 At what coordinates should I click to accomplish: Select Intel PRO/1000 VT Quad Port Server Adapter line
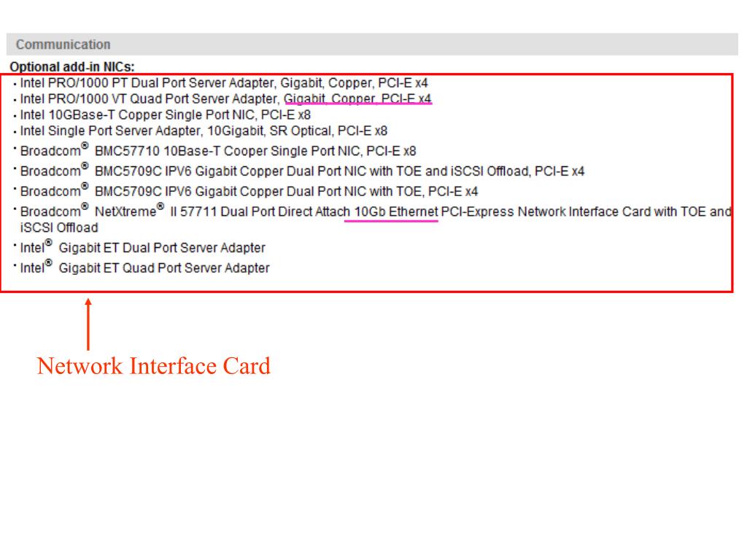[x=225, y=98]
